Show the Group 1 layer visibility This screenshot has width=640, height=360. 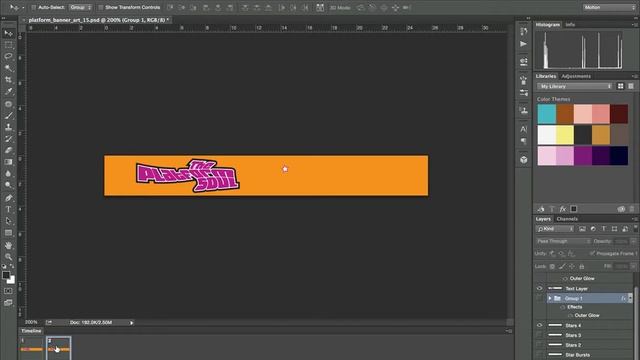(539, 298)
